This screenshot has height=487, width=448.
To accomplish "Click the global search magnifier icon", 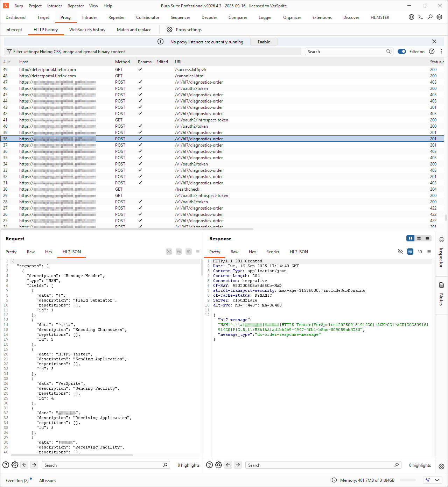I will click(x=430, y=17).
